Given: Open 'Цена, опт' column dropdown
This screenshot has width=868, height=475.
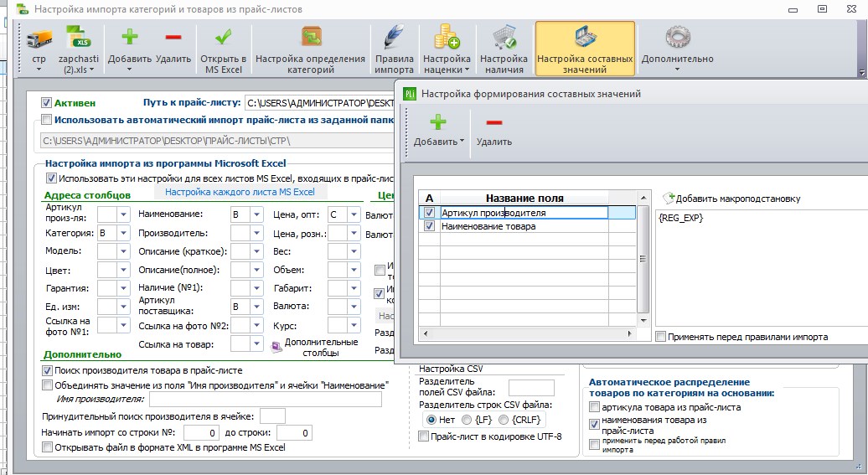Looking at the screenshot, I should click(x=354, y=214).
